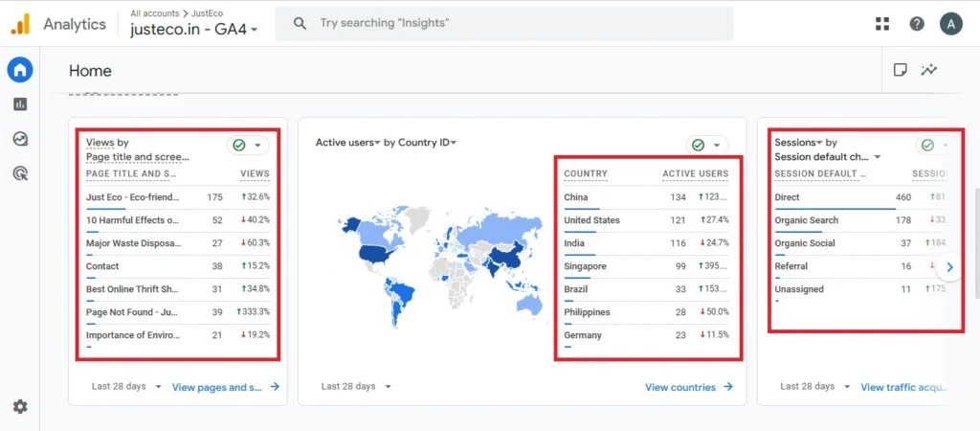Open the Sessions card status check dropdown

(933, 146)
